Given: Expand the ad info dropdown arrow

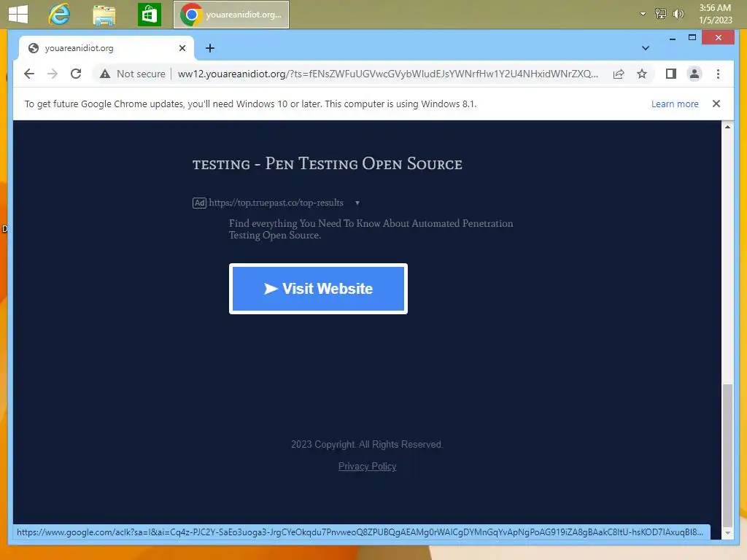Looking at the screenshot, I should [x=357, y=203].
